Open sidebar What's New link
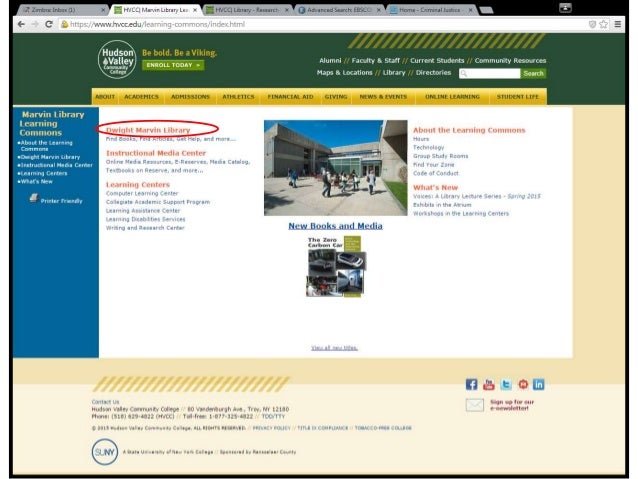The width and height of the screenshot is (638, 479). click(35, 182)
